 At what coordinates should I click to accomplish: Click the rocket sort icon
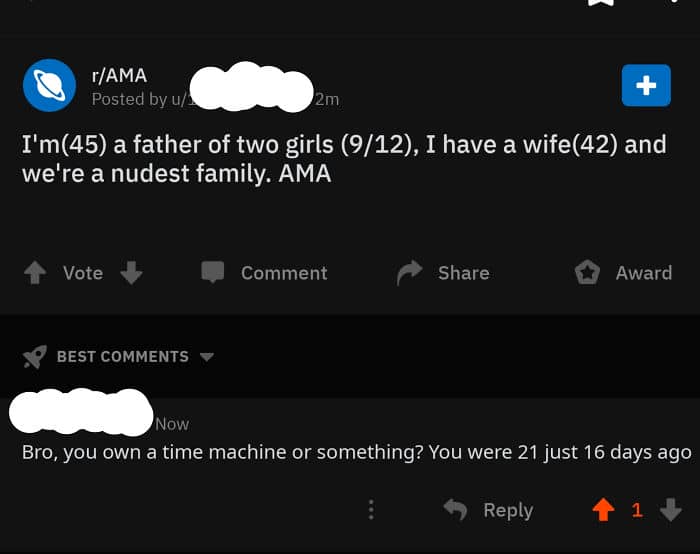point(35,357)
